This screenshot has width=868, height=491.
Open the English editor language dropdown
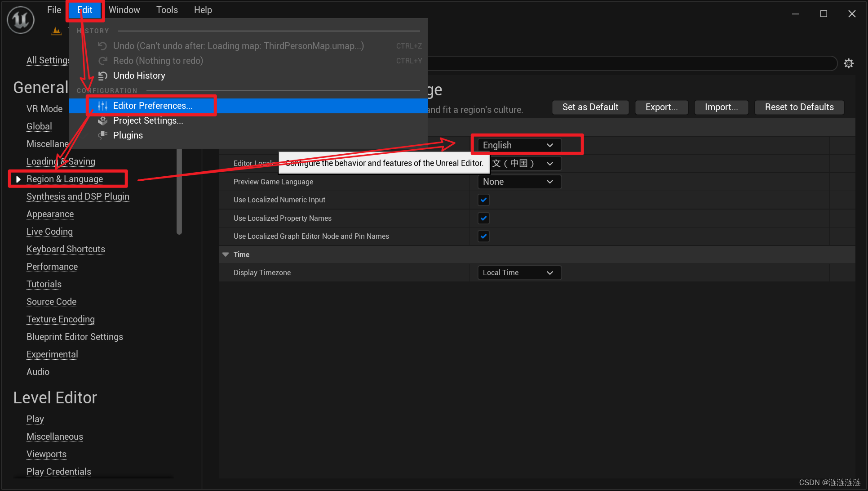pos(518,145)
